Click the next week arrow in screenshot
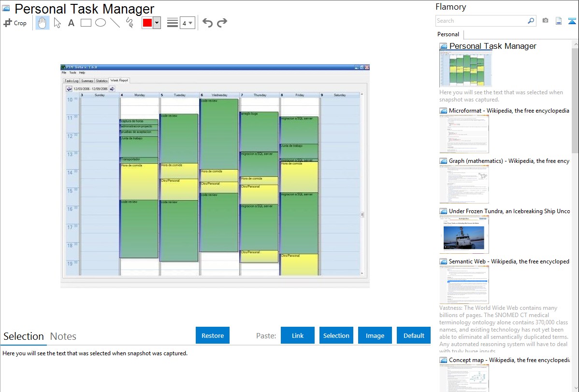This screenshot has height=392, width=579. pos(112,88)
